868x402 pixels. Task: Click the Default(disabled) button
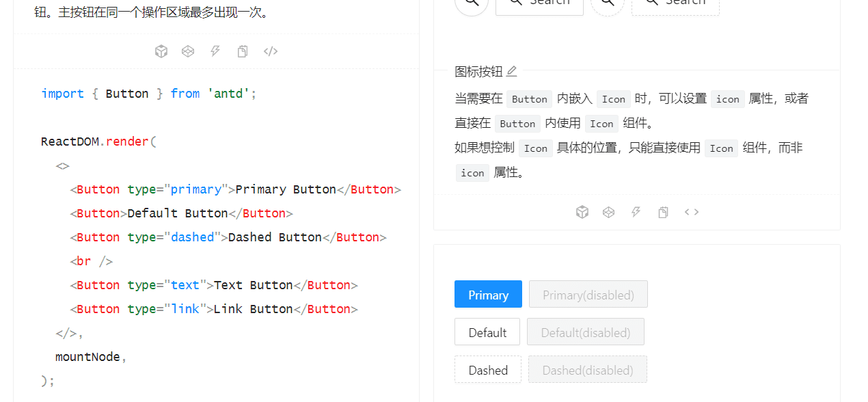586,332
